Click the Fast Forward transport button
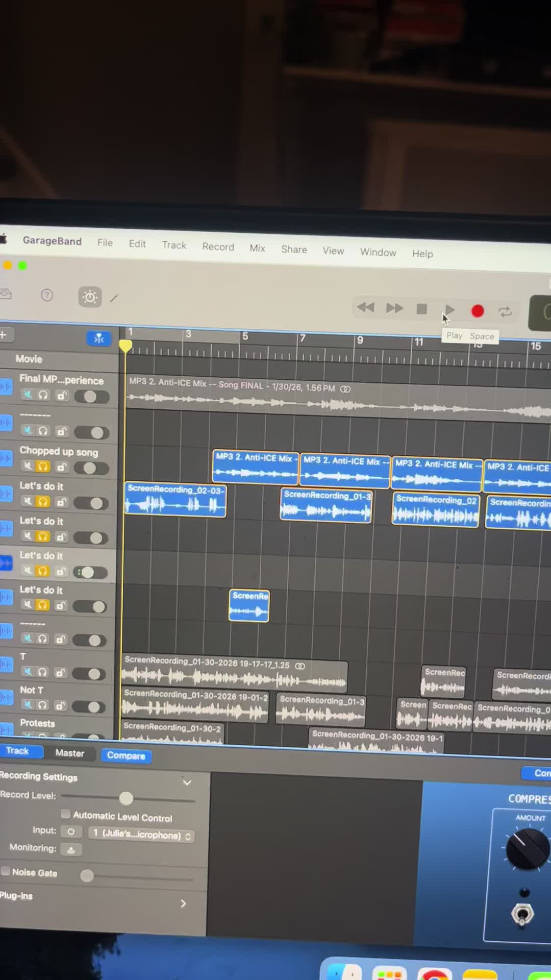 click(x=394, y=308)
